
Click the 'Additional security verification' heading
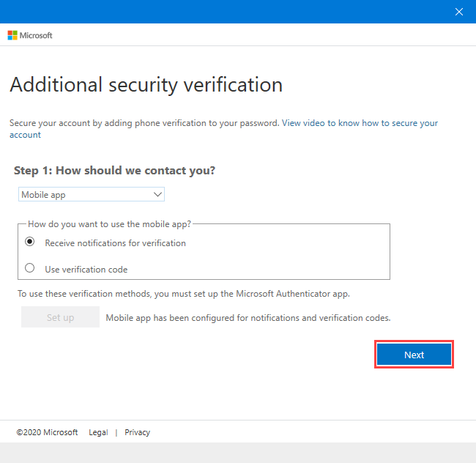(x=146, y=85)
